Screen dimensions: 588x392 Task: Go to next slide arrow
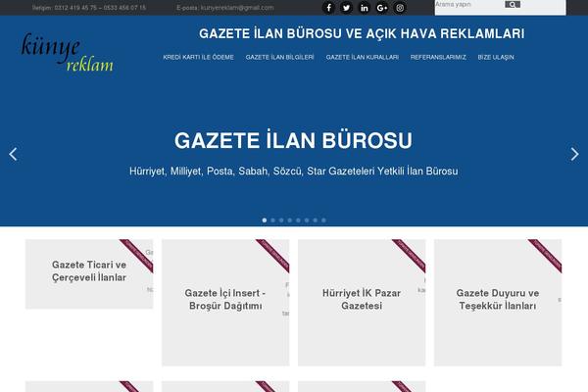(x=574, y=154)
